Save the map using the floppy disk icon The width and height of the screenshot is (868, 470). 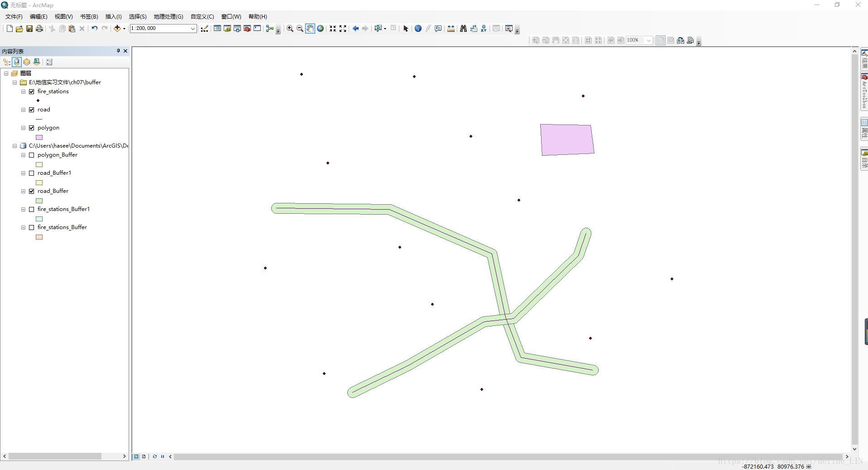point(29,29)
